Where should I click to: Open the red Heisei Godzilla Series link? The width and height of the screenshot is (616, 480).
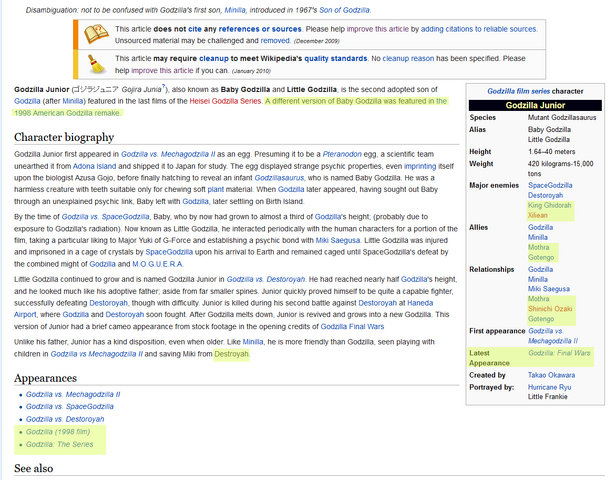(x=225, y=101)
